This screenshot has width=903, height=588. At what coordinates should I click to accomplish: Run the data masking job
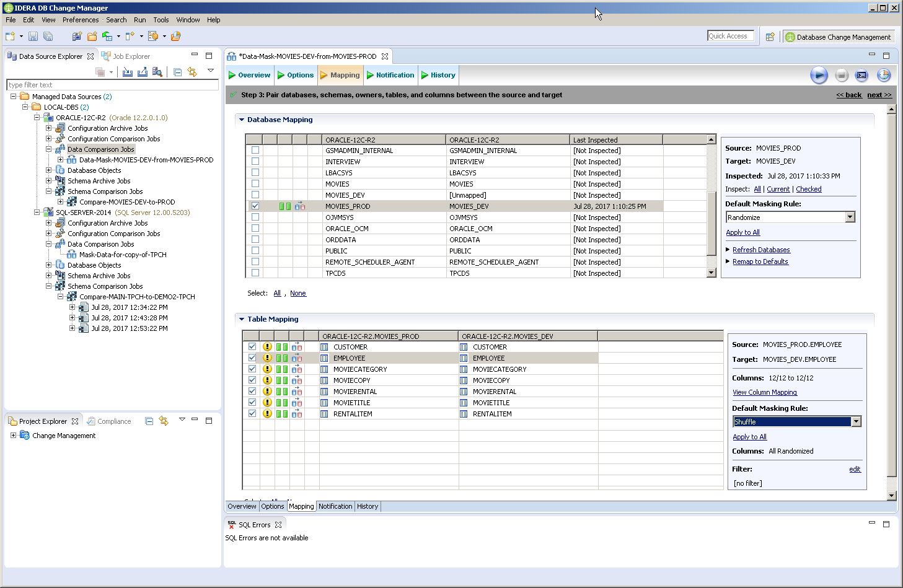(x=819, y=75)
